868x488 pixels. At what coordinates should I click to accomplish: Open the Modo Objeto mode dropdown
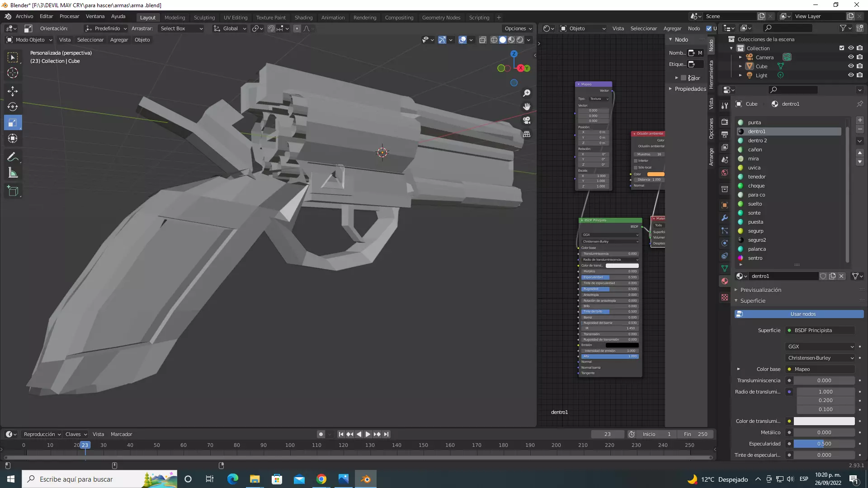tap(29, 40)
